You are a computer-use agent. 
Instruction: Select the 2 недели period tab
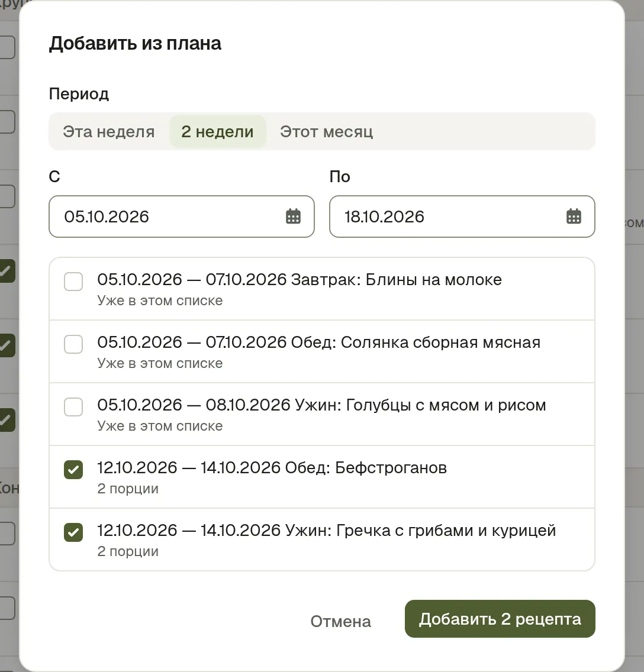coord(217,131)
